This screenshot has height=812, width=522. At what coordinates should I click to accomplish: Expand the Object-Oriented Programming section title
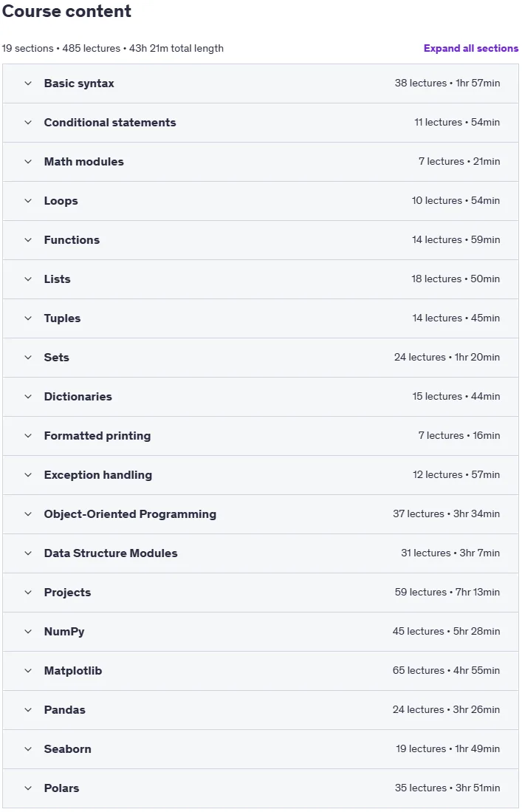pyautogui.click(x=130, y=514)
